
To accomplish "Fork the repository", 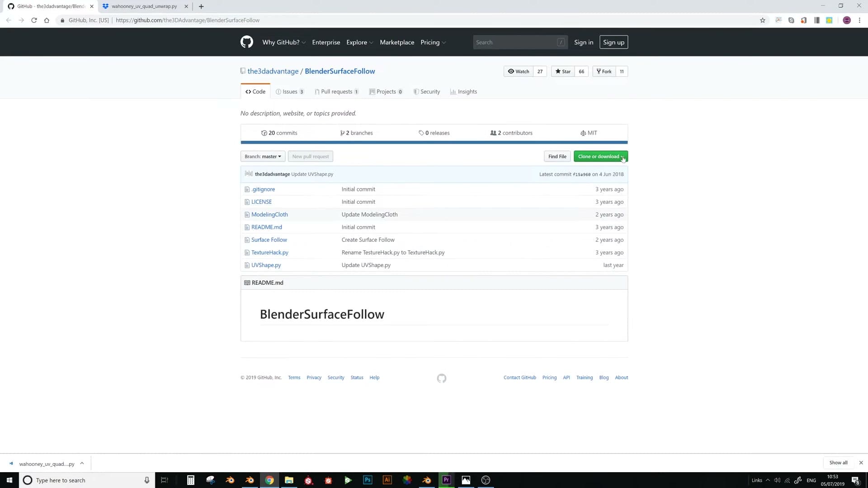I will (x=604, y=71).
